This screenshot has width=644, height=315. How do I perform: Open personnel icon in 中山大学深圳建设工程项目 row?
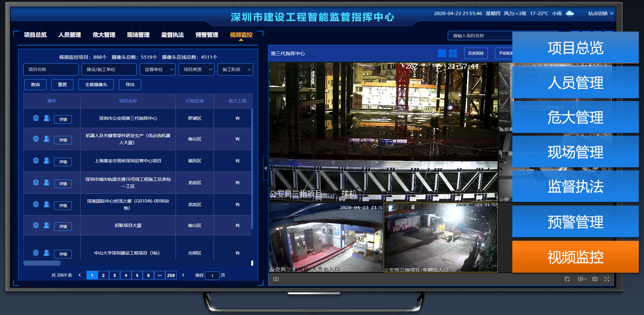point(47,253)
